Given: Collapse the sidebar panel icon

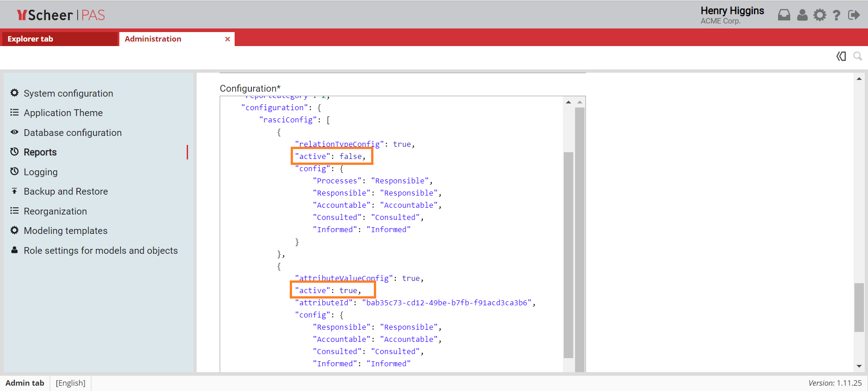Looking at the screenshot, I should click(x=841, y=56).
